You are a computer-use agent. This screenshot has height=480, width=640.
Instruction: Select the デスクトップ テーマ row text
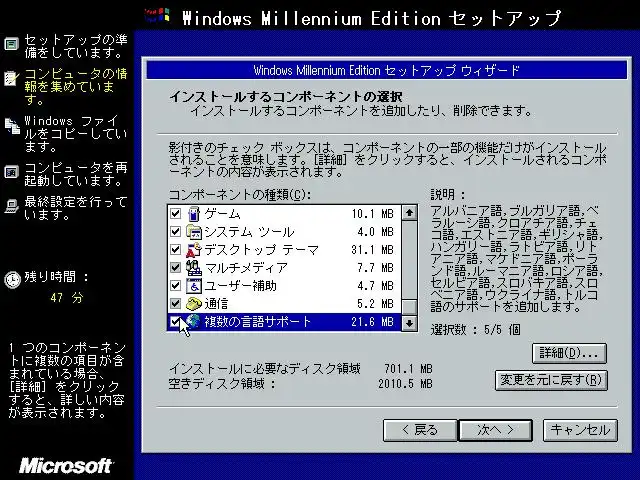pyautogui.click(x=262, y=250)
